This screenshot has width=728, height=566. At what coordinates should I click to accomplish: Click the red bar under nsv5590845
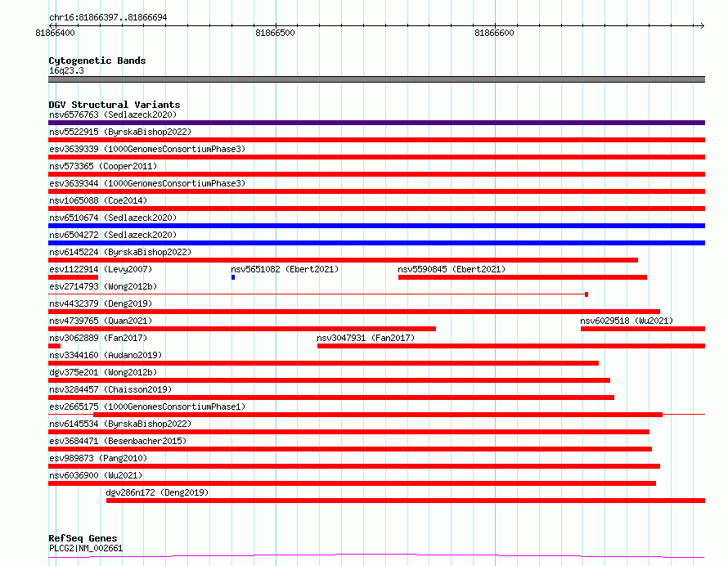523,277
